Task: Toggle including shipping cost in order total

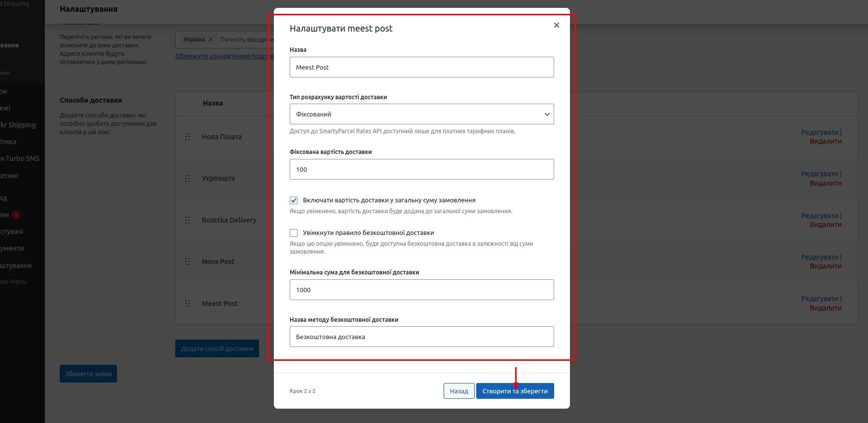Action: [294, 200]
